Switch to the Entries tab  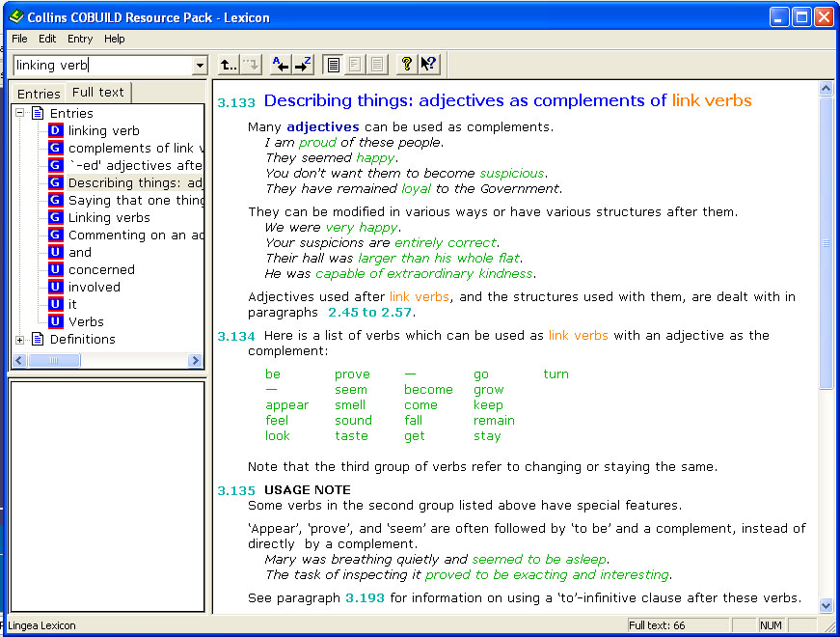[x=39, y=94]
